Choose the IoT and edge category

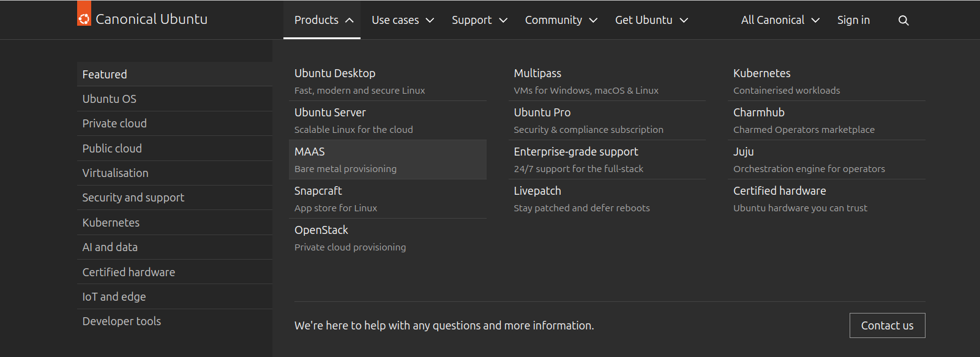114,297
